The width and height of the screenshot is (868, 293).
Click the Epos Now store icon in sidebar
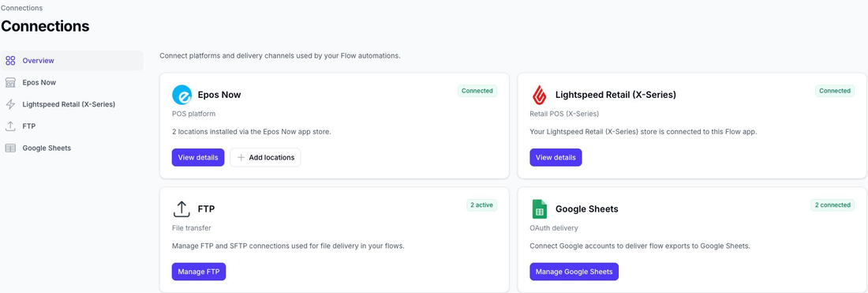point(10,82)
